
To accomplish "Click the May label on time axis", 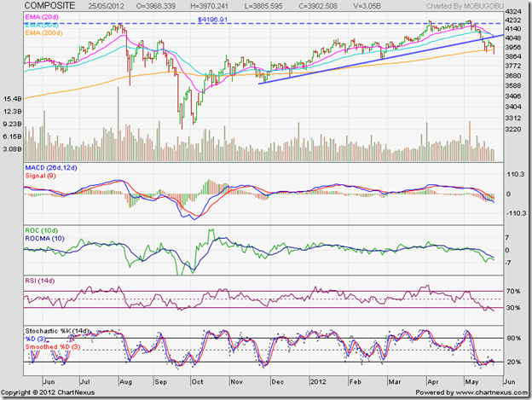I will (471, 382).
